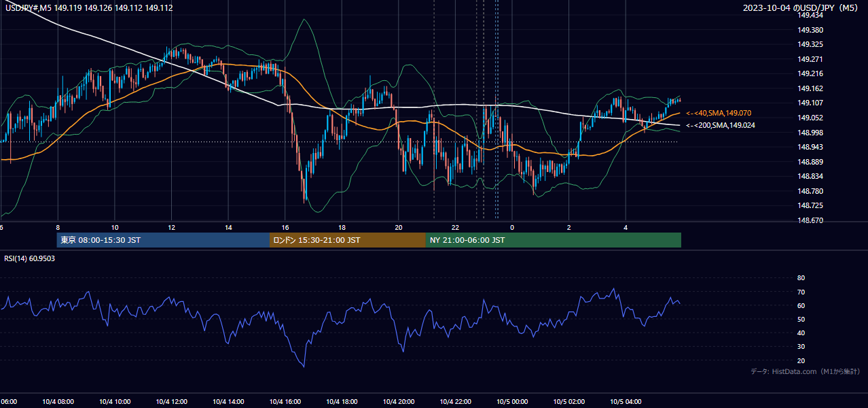
Task: Click price scale value 149.434
Action: point(811,16)
